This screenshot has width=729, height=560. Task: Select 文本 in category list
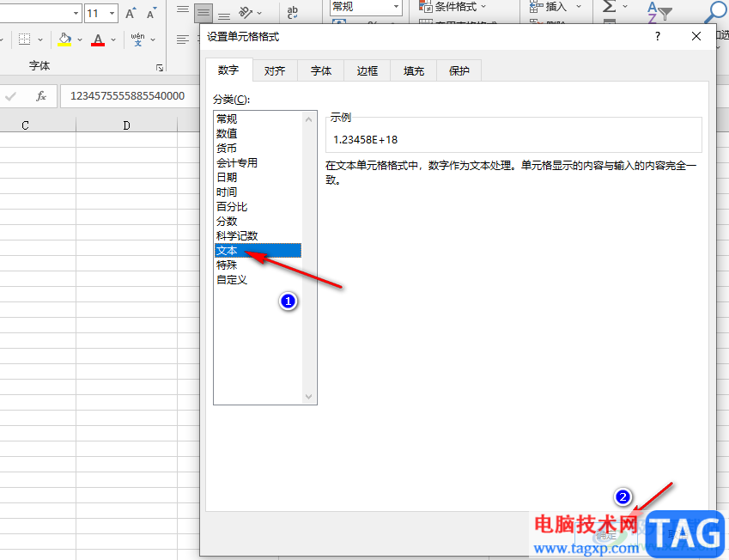pyautogui.click(x=258, y=251)
